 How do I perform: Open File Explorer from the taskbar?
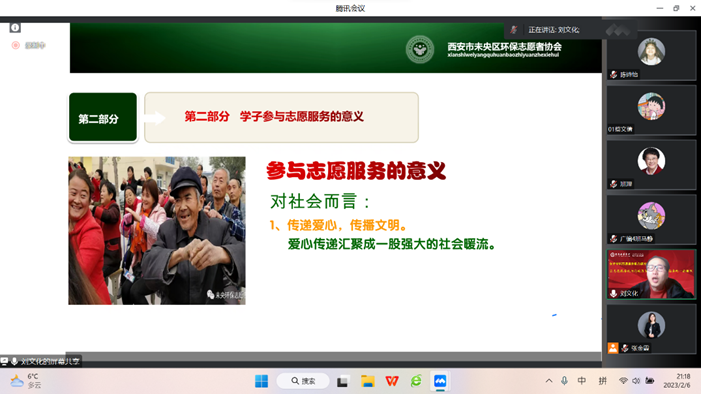(x=367, y=381)
